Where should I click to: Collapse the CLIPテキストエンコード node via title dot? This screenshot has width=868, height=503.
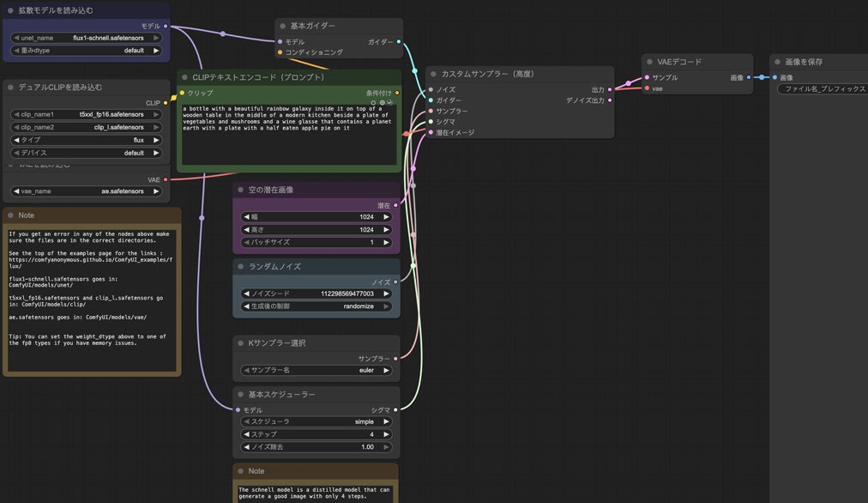[x=185, y=77]
